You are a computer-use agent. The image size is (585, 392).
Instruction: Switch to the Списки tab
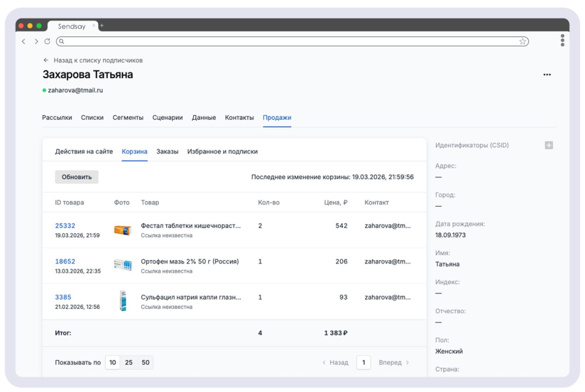pyautogui.click(x=92, y=118)
